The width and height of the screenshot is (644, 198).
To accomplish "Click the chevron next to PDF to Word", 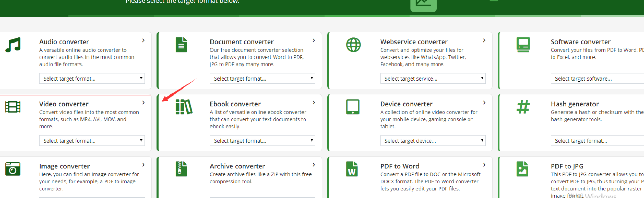I will (484, 165).
